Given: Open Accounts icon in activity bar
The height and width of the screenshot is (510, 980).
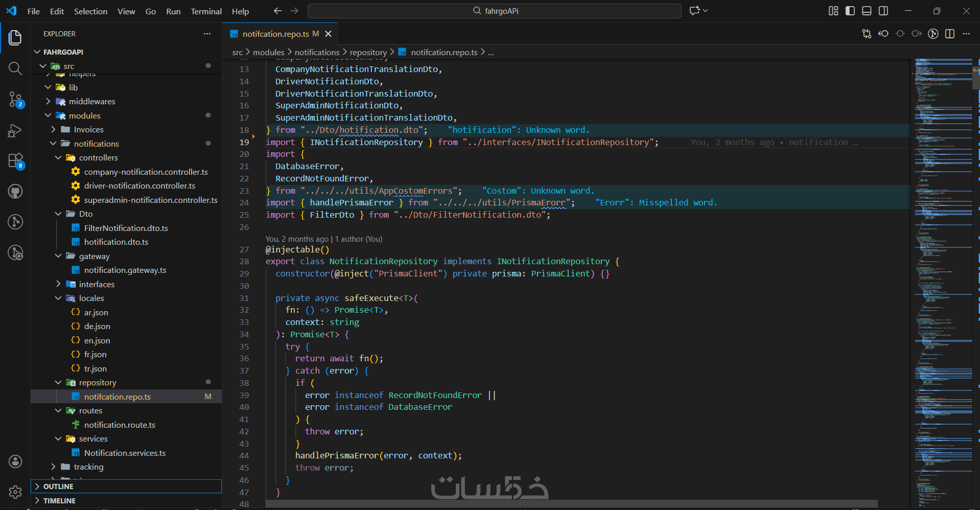Looking at the screenshot, I should click(15, 461).
